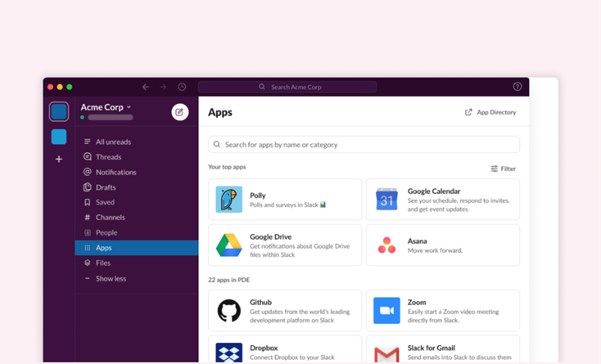Click the back navigation arrow
Image resolution: width=601 pixels, height=364 pixels.
[x=146, y=87]
